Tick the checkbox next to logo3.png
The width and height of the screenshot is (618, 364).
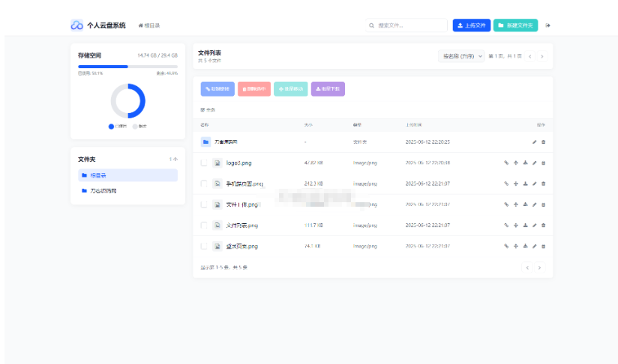[x=204, y=163]
